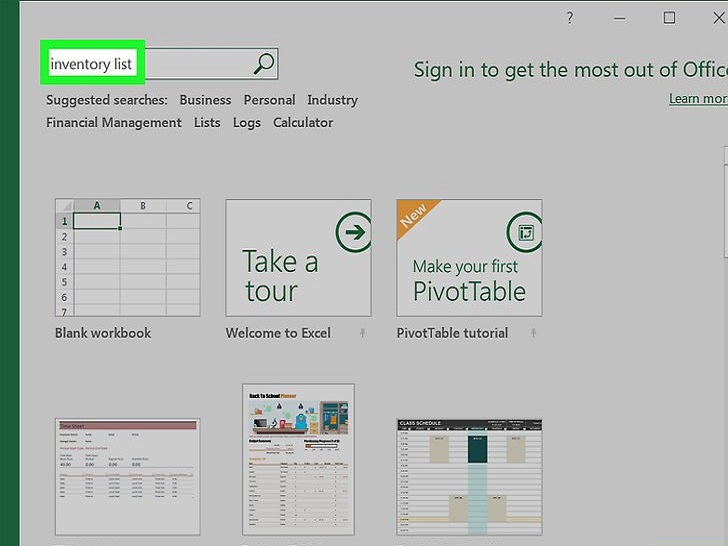Open the time sheet template thumbnail

point(128,477)
